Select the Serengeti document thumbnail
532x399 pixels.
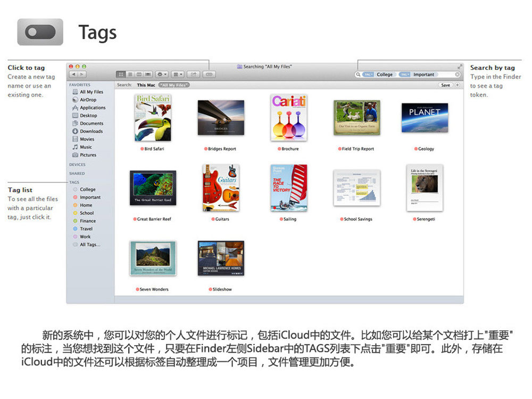coord(425,188)
